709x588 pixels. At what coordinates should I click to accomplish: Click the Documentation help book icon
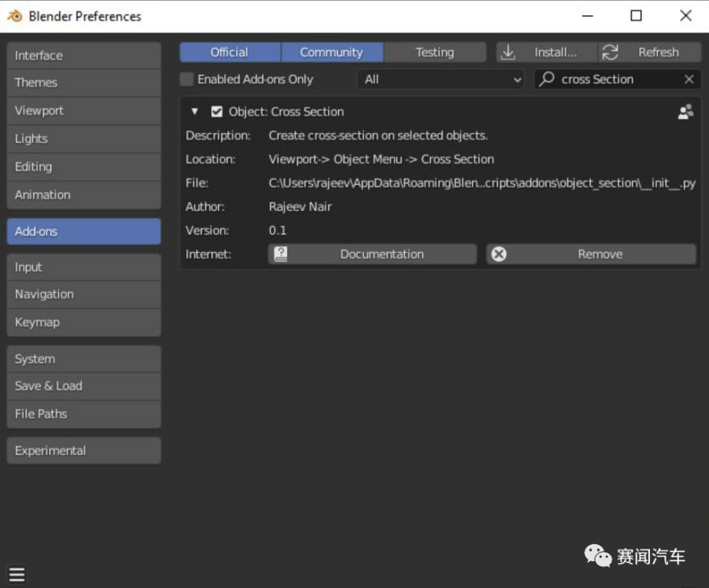coord(280,254)
